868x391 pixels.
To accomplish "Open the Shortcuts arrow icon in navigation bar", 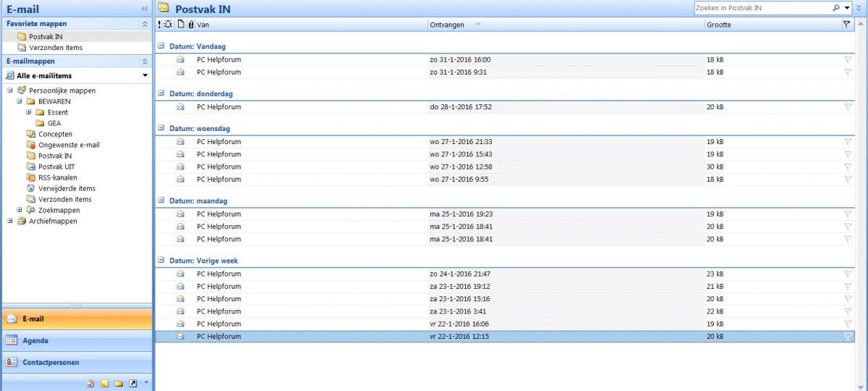I will [133, 383].
